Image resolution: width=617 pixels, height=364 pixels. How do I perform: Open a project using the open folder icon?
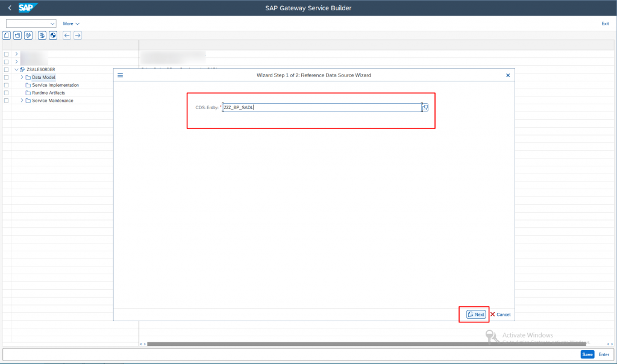pyautogui.click(x=17, y=36)
